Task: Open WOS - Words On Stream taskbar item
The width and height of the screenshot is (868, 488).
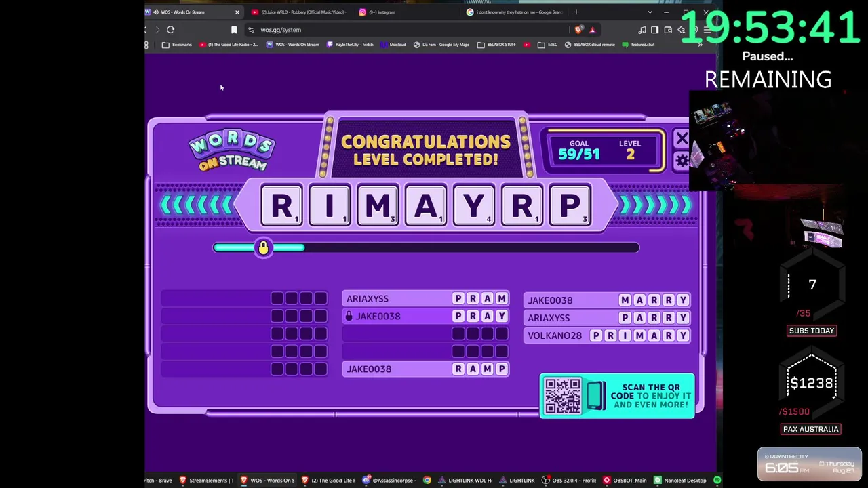Action: point(267,481)
